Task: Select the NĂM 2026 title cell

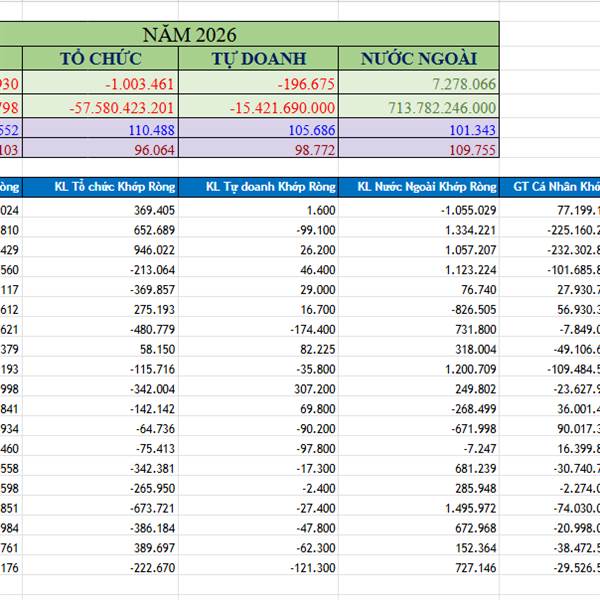Action: pos(249,34)
